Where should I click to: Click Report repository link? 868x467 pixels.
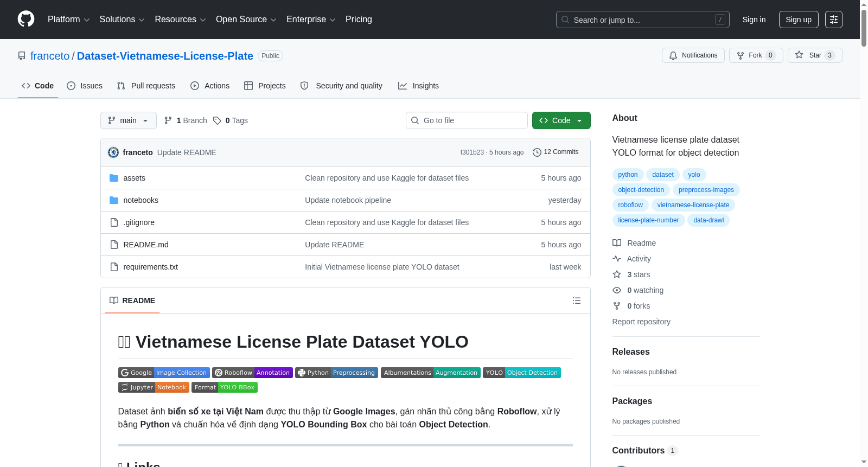[641, 322]
